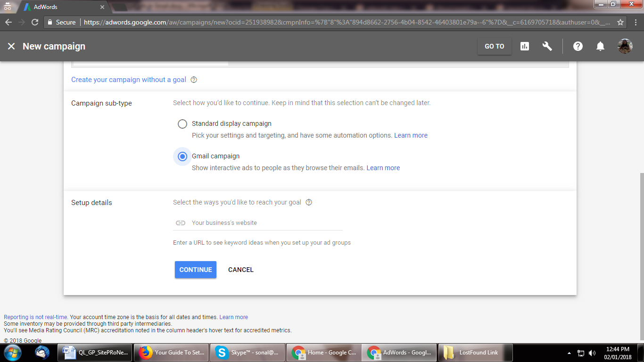Click the GO TO button

coord(495,46)
